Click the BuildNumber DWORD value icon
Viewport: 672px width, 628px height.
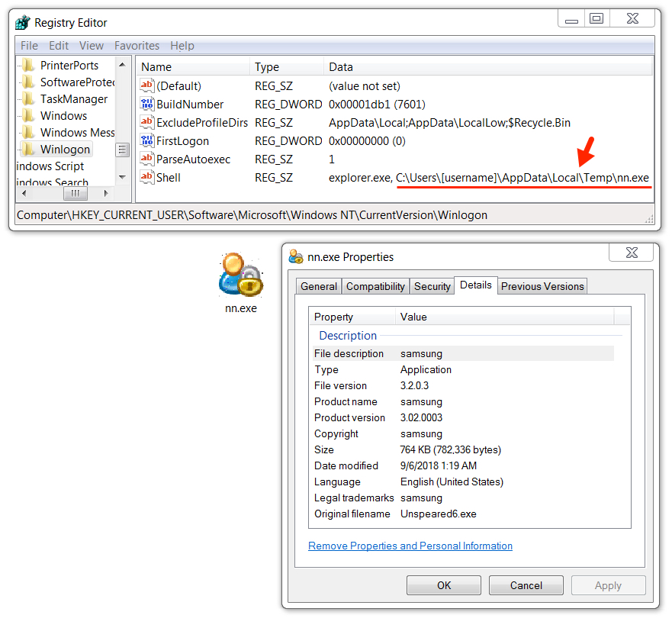(x=146, y=105)
